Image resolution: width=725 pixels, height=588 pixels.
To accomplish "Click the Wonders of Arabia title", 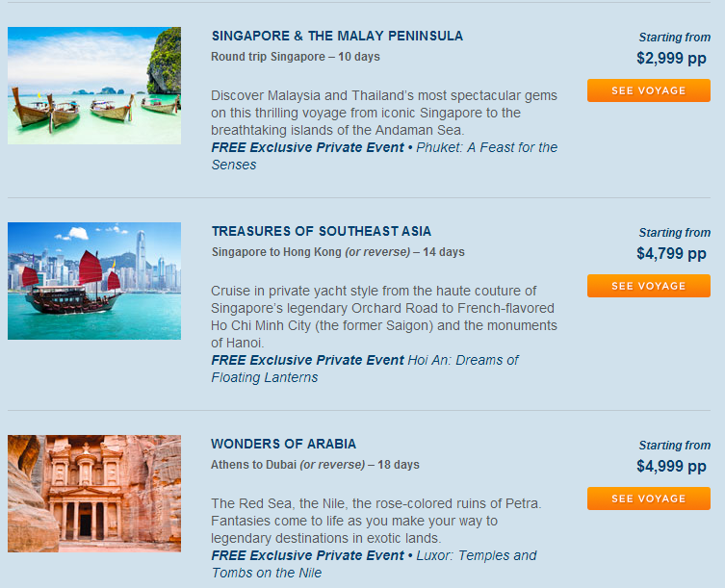I will coord(283,444).
